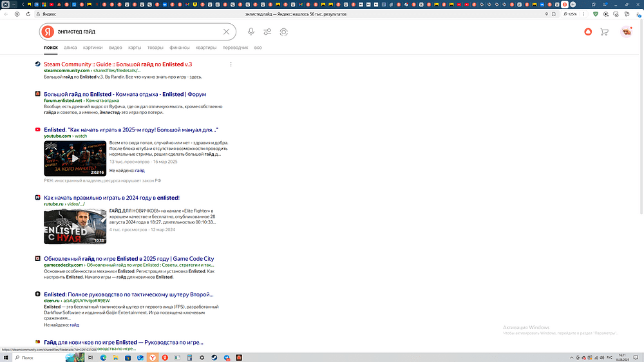Open Task View on taskbar
This screenshot has height=362, width=644.
click(91, 357)
